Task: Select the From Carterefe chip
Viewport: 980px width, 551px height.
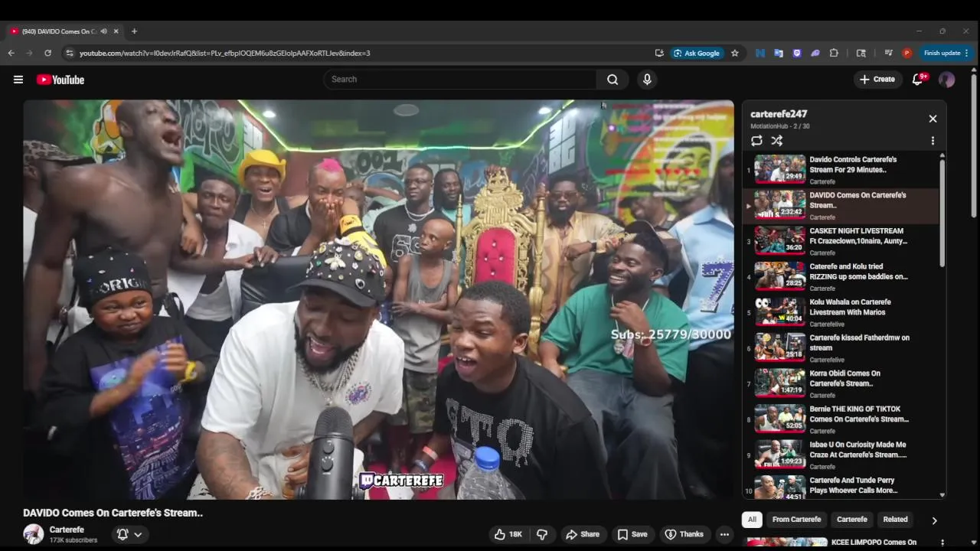Action: pyautogui.click(x=796, y=520)
